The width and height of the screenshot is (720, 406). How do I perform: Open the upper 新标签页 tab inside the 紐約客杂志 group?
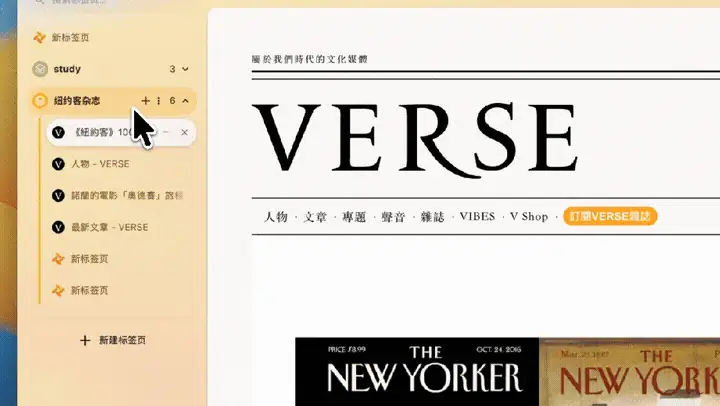coord(121,259)
